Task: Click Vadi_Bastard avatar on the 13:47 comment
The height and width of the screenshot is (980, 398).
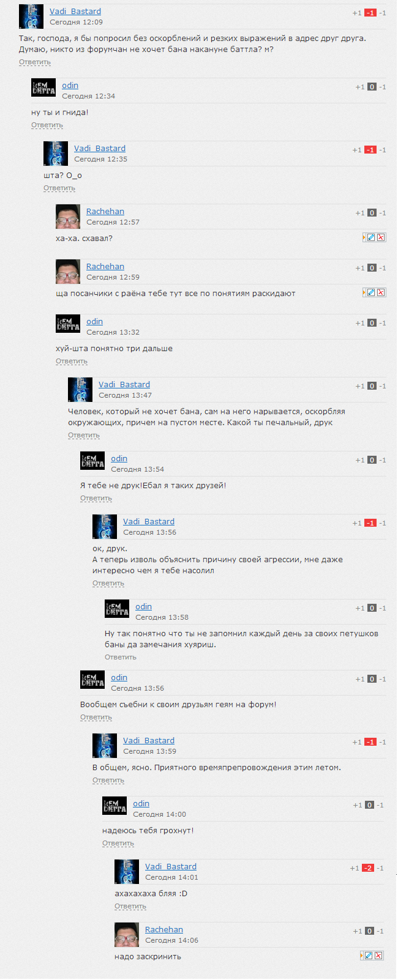Action: (x=80, y=390)
